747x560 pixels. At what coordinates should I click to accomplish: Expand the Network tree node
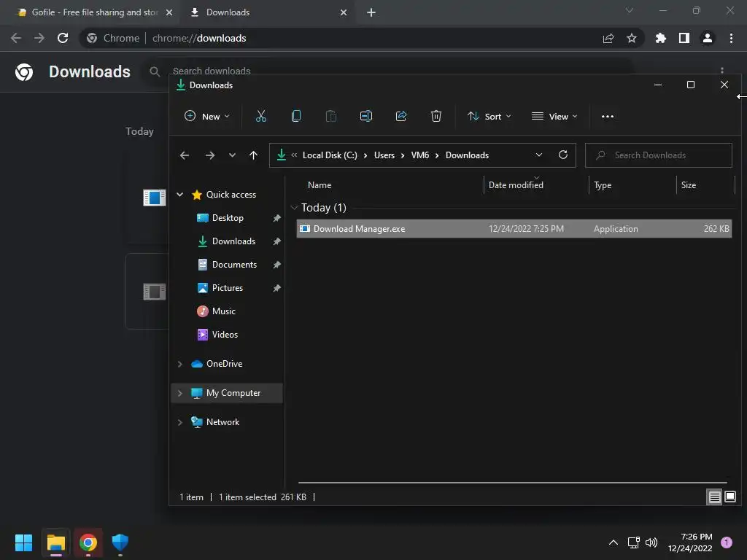click(x=180, y=422)
